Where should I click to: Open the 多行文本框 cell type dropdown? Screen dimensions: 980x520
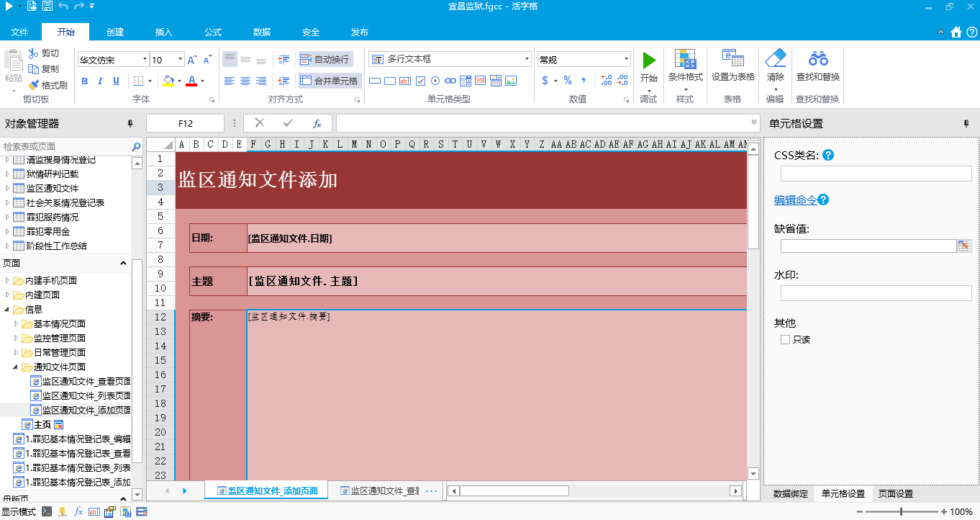pos(527,60)
